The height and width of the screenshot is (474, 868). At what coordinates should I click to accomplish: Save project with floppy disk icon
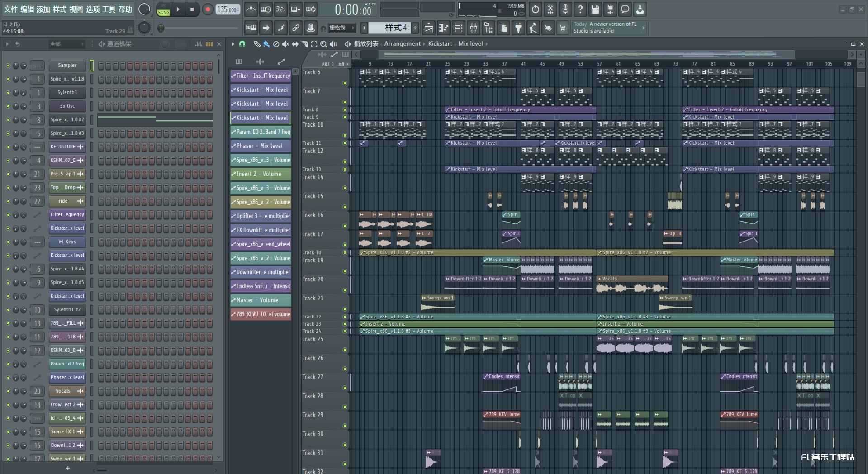(x=595, y=9)
